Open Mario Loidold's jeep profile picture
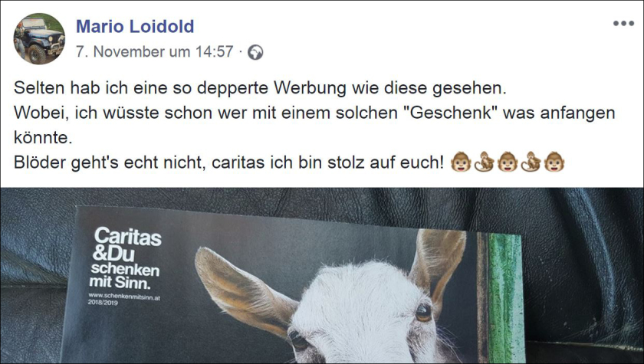Screen dimensions: 644x364 [39, 38]
